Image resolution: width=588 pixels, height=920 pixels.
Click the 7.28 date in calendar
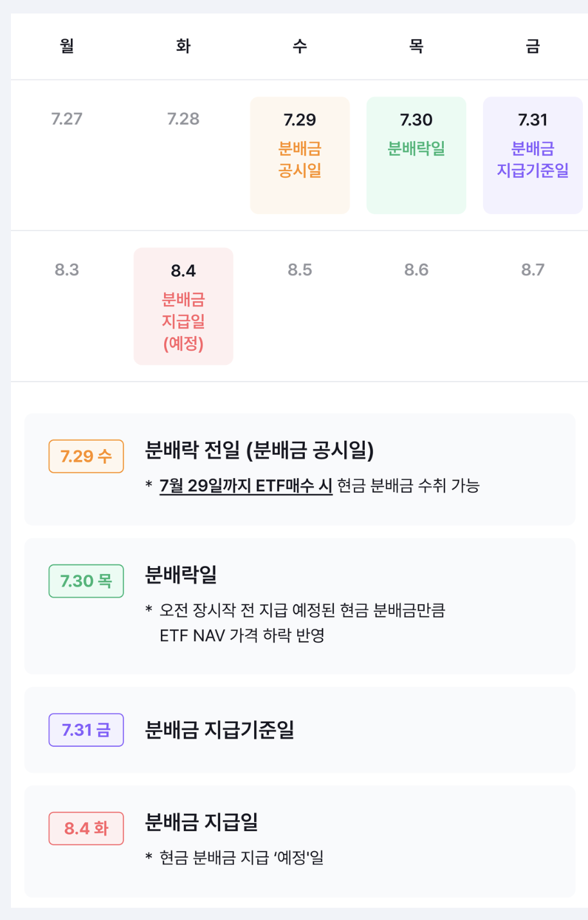(183, 119)
